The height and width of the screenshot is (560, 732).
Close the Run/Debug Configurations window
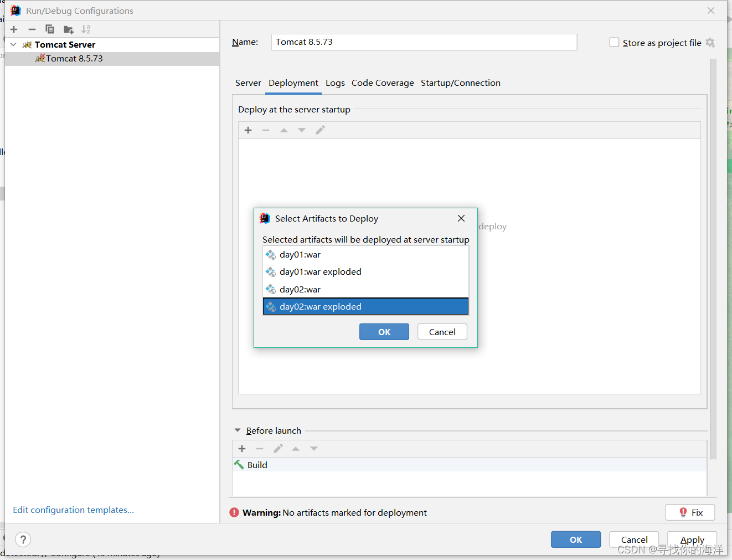[x=711, y=11]
